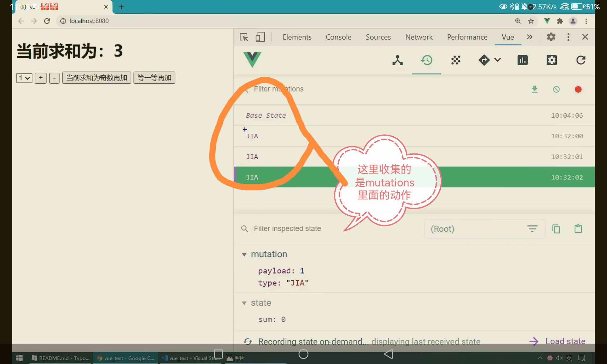Open Vue devtools Performance chart icon
The height and width of the screenshot is (364, 607).
coord(522,60)
